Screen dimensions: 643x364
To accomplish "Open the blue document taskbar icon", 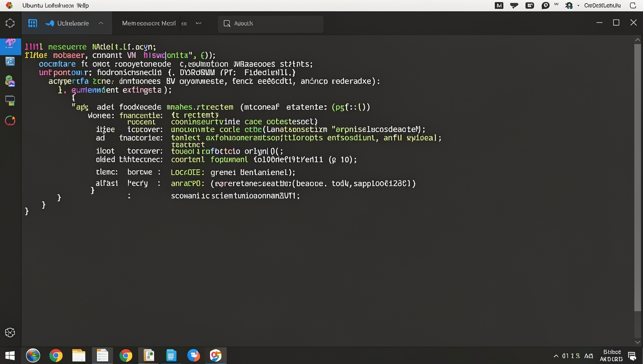I will (x=171, y=356).
